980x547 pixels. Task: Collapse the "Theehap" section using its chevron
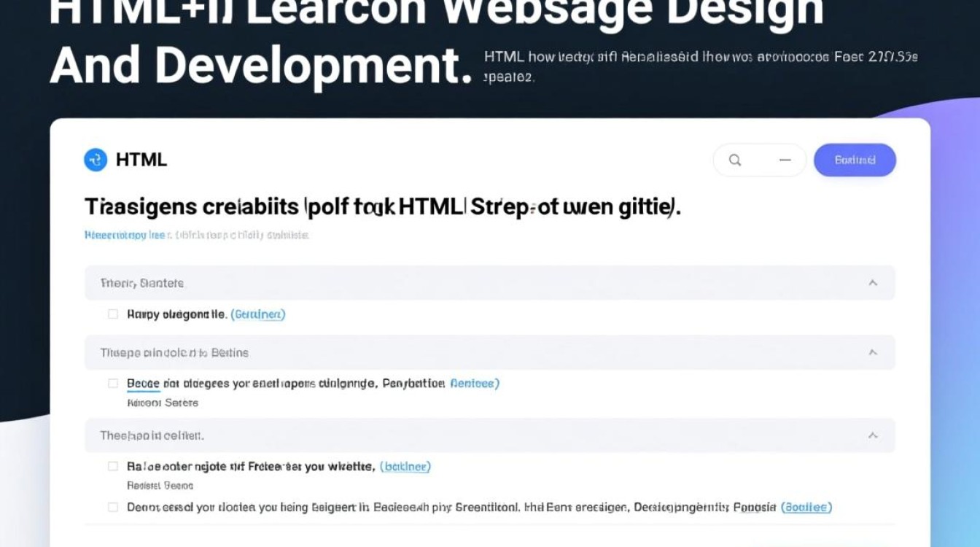pyautogui.click(x=873, y=435)
